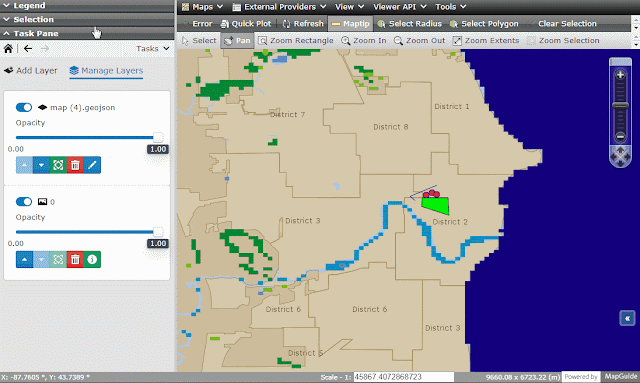The height and width of the screenshot is (383, 640).
Task: Zoom to map (4).geojson layer extents
Action: click(x=58, y=165)
